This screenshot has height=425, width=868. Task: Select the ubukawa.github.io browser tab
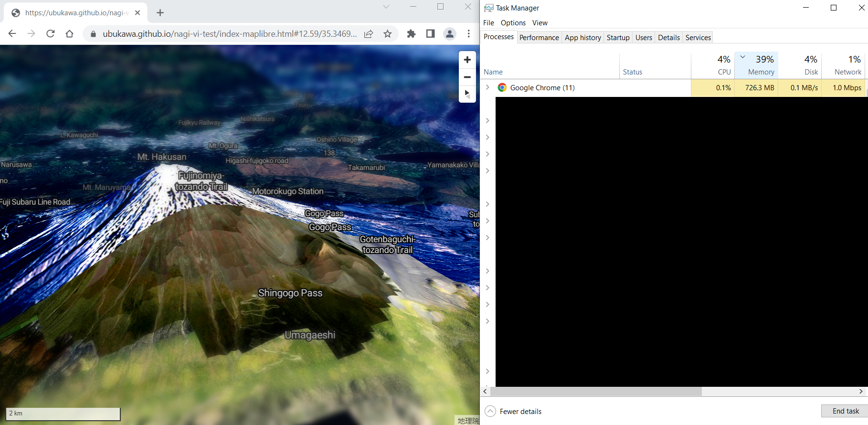point(75,13)
